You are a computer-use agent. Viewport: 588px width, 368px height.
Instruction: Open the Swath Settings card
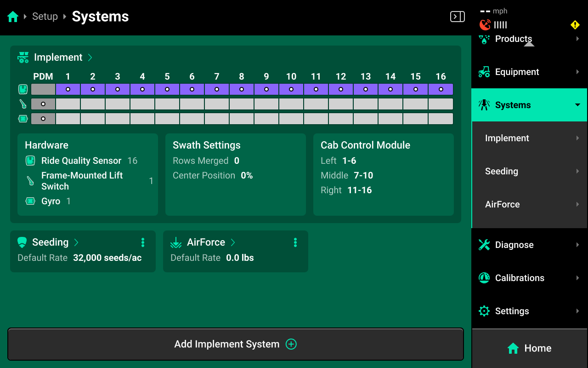[235, 174]
